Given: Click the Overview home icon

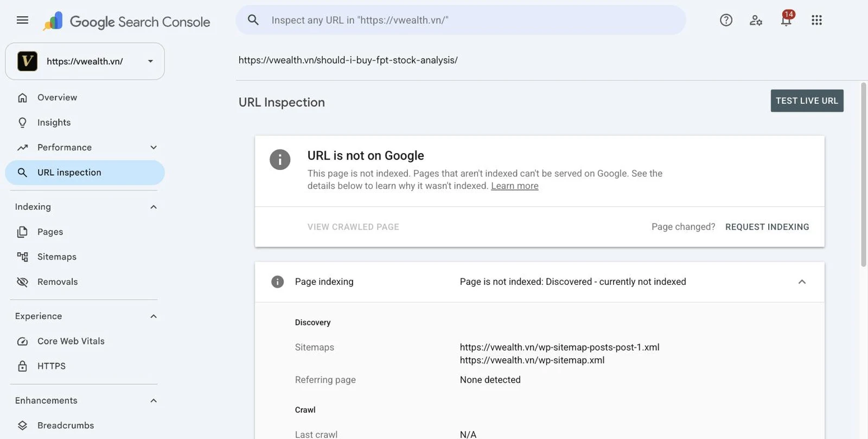Looking at the screenshot, I should tap(22, 98).
